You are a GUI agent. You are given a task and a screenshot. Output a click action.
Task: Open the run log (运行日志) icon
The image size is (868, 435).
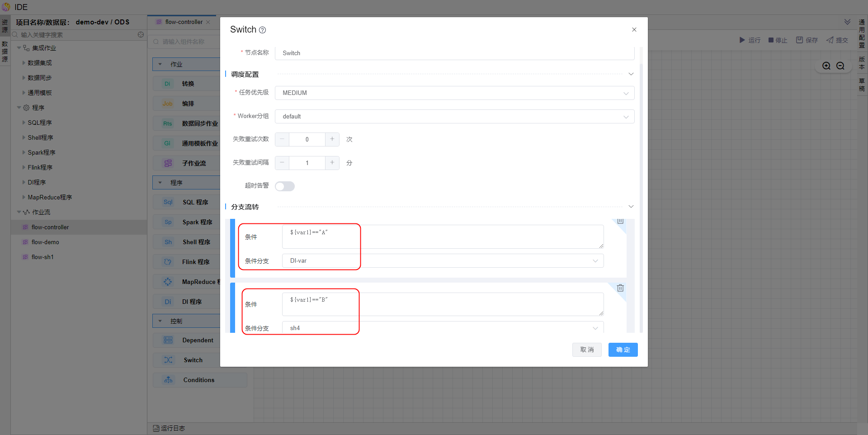(156, 428)
